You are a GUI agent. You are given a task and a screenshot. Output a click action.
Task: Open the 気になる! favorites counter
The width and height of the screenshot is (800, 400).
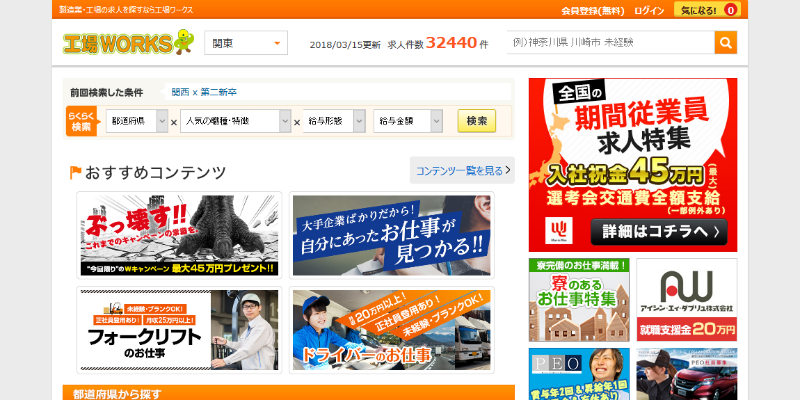[x=706, y=10]
